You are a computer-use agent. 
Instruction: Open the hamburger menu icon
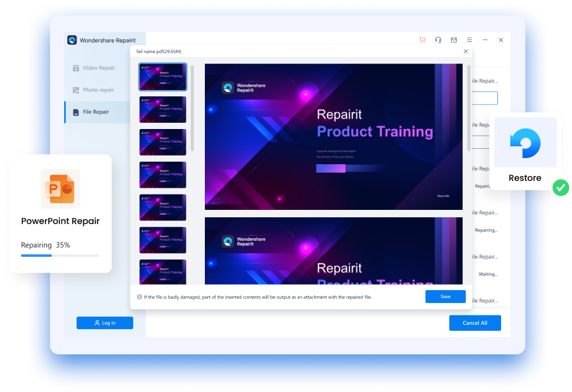470,40
